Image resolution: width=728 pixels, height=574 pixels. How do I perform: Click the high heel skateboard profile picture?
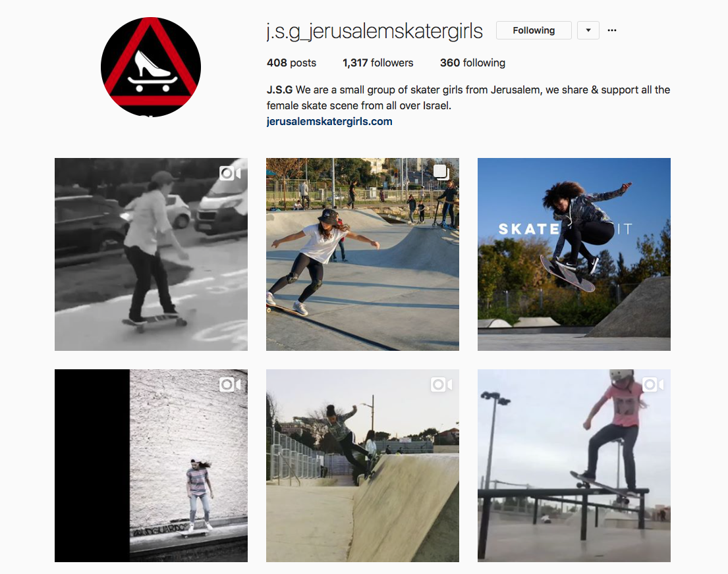(x=151, y=67)
